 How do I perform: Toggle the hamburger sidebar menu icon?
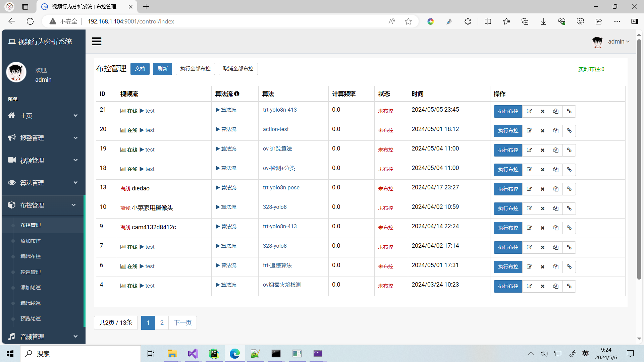tap(97, 42)
